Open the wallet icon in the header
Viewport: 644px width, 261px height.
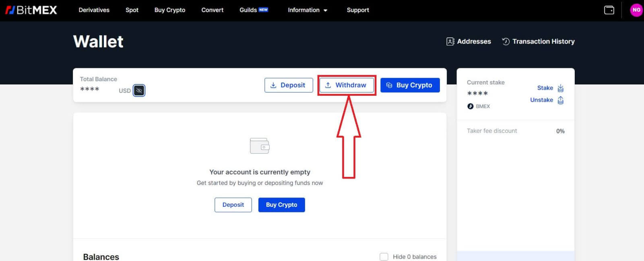tap(609, 10)
